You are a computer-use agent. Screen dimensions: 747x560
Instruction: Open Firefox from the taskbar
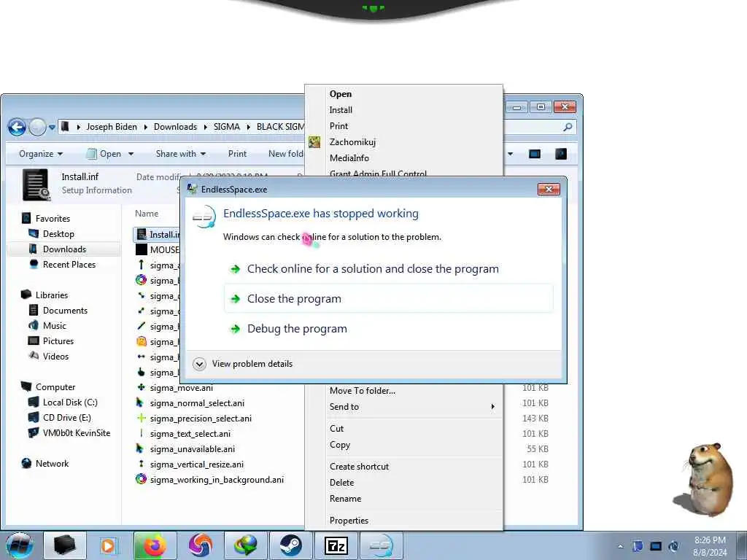click(155, 545)
